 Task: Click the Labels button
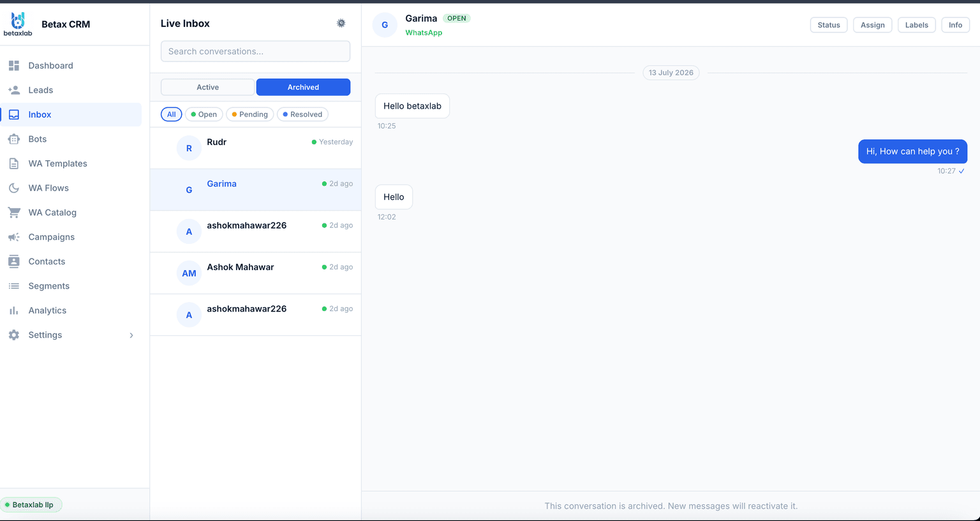click(x=917, y=25)
